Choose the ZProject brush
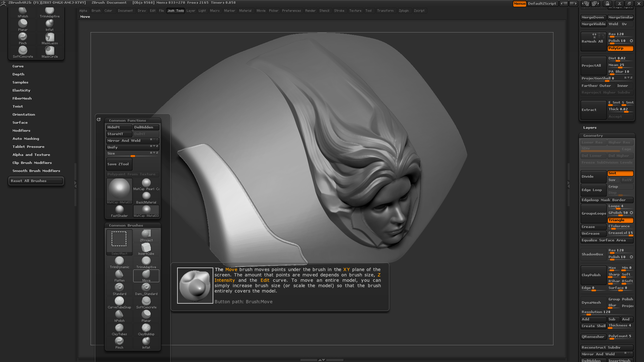This screenshot has width=644, height=362. (146, 236)
